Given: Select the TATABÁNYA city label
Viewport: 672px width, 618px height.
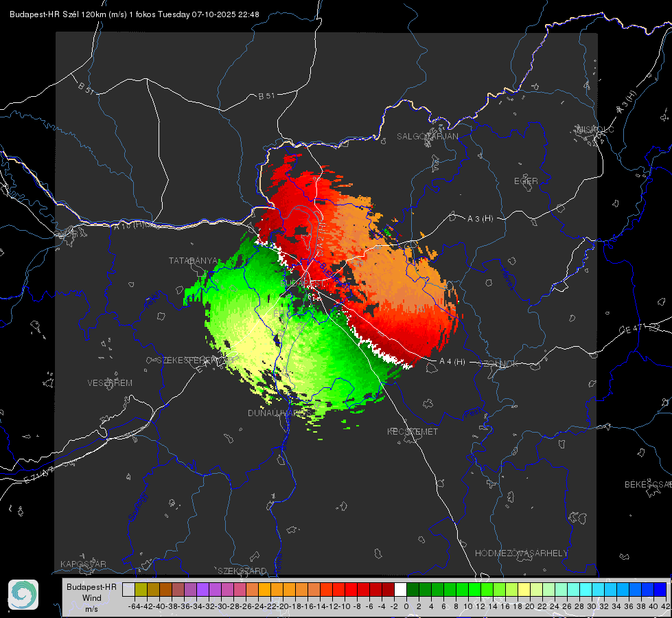Looking at the screenshot, I should [x=194, y=261].
